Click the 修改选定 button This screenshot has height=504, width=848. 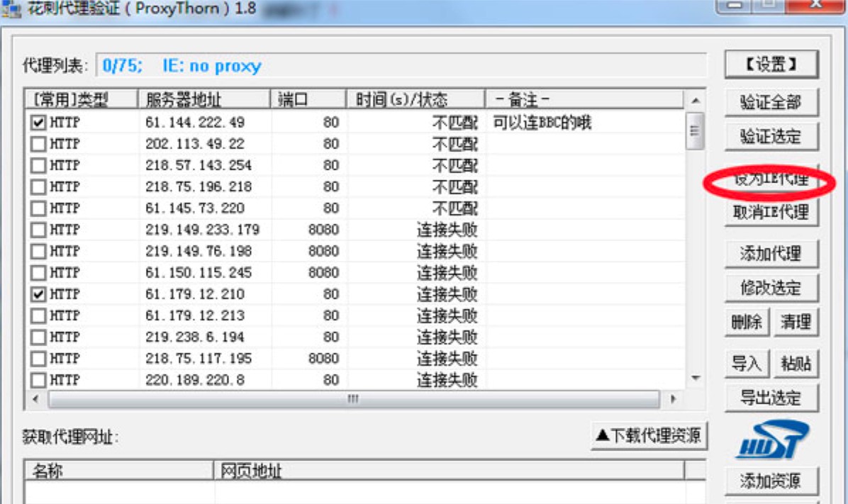[771, 288]
